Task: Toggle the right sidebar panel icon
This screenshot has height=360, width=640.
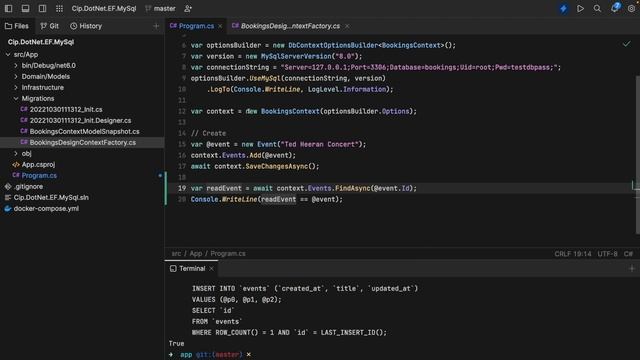Action: point(42,9)
